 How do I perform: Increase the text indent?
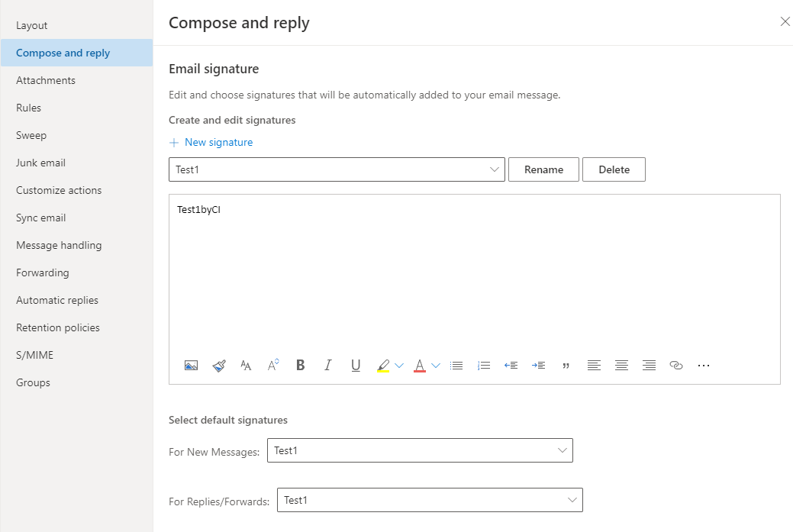point(538,365)
